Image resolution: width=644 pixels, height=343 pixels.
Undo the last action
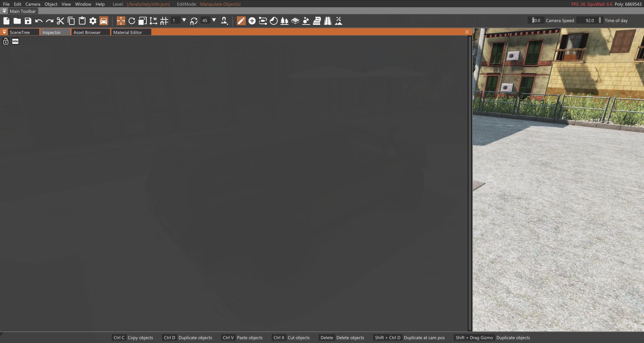tap(39, 21)
